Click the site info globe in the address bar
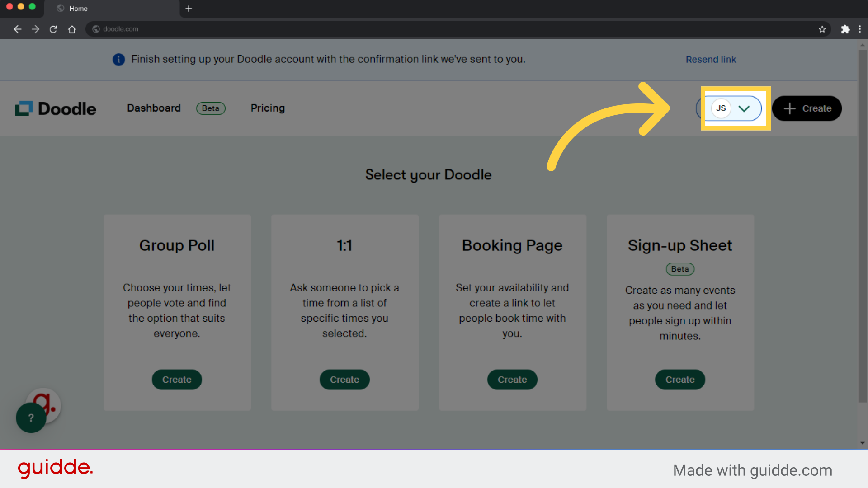The width and height of the screenshot is (868, 488). pos(96,29)
